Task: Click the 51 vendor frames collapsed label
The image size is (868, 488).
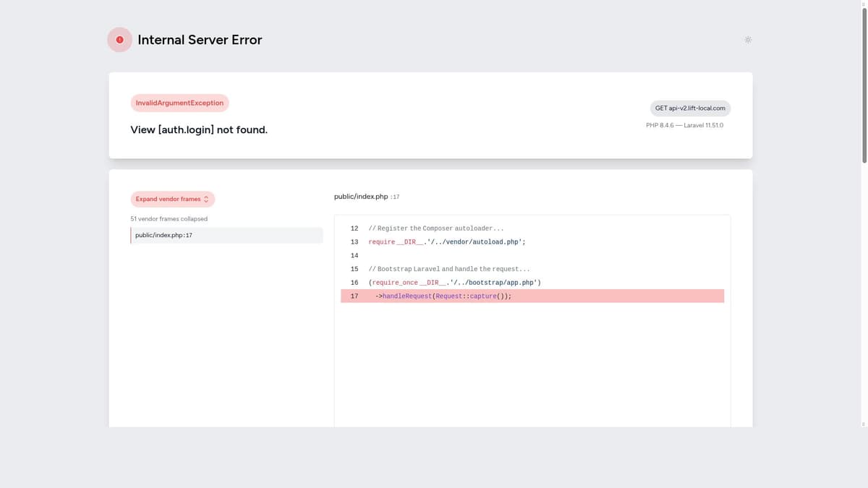Action: click(x=169, y=218)
